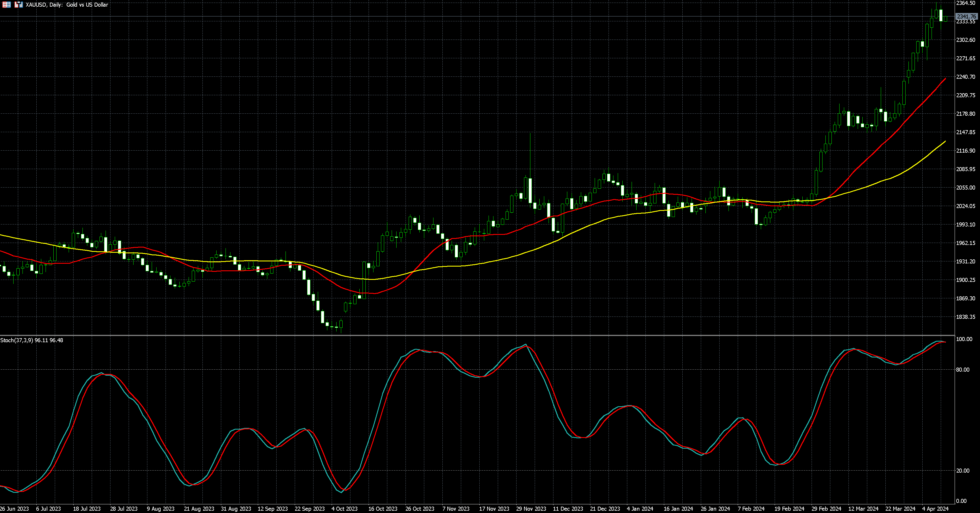Click the 80.00 stochastic level label
980x513 pixels.
point(962,370)
